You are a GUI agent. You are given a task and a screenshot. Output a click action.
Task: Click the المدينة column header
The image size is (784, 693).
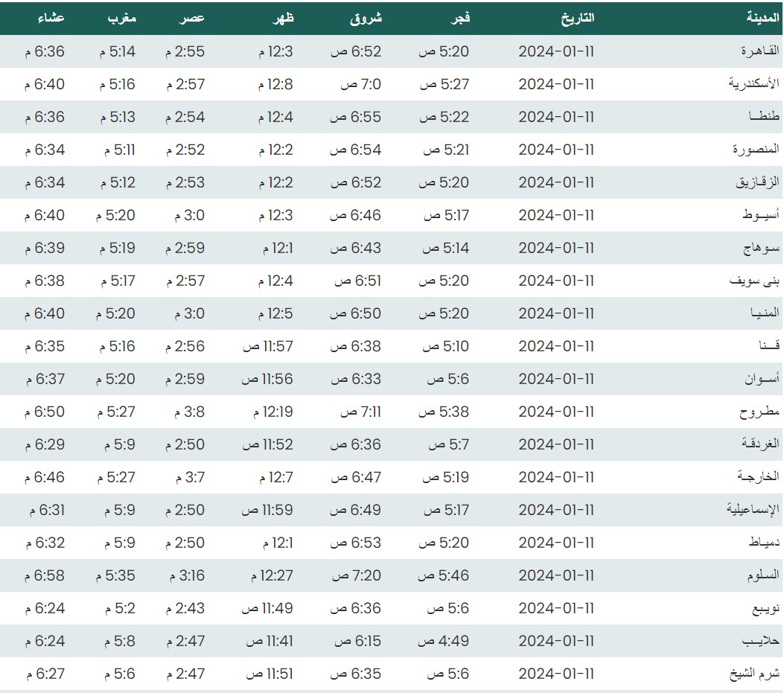tap(762, 18)
